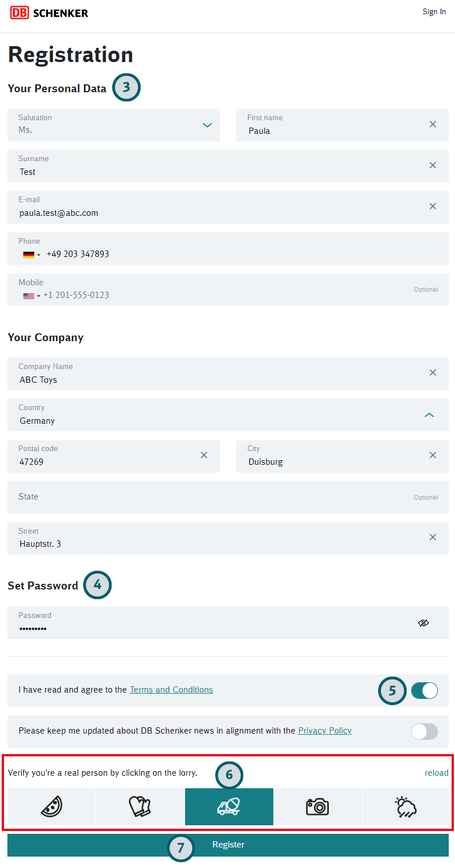Open the Salutation dropdown

[207, 125]
